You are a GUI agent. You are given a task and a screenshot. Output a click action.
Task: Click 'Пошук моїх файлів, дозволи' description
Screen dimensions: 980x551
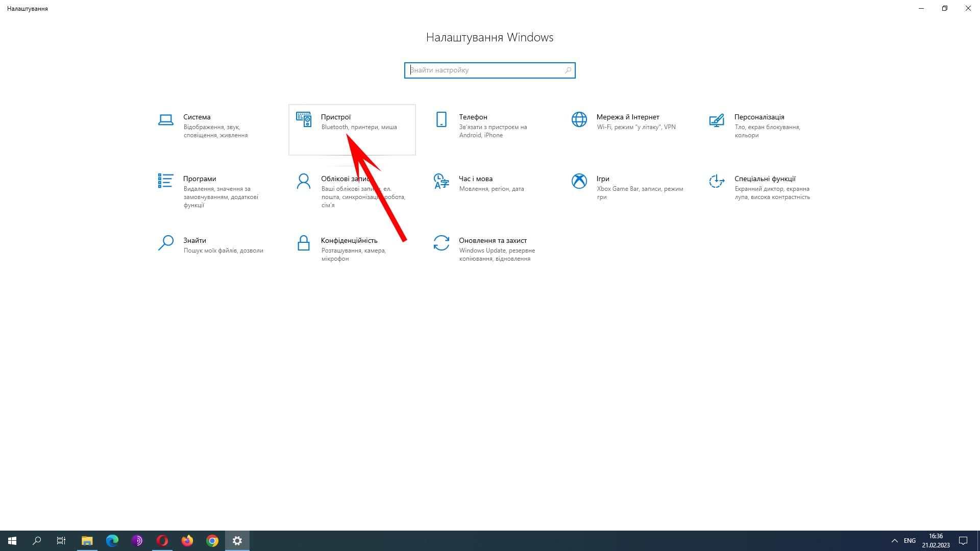tap(224, 251)
